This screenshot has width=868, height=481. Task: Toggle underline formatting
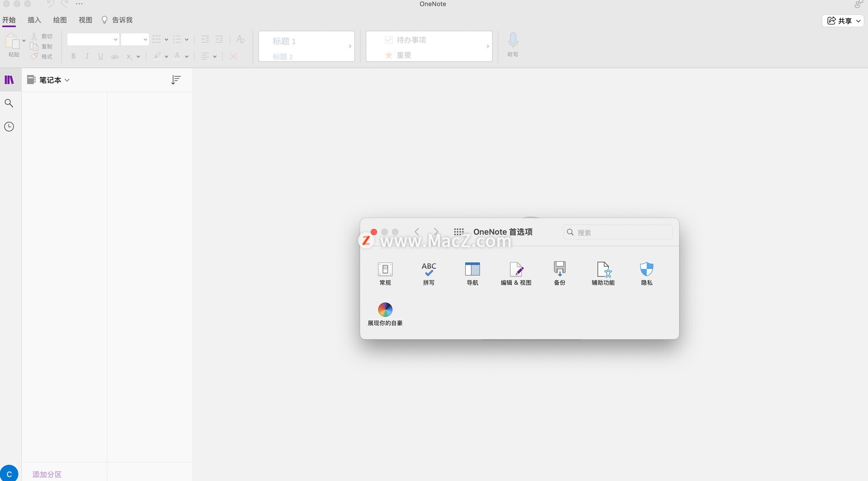point(101,57)
